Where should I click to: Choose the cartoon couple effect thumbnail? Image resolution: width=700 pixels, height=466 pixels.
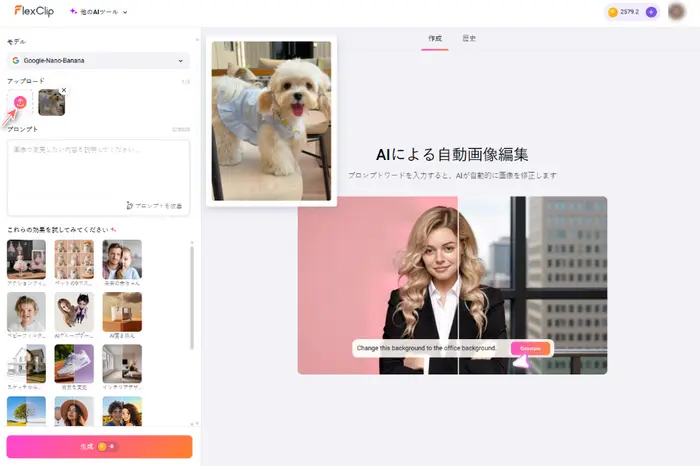coord(122,411)
